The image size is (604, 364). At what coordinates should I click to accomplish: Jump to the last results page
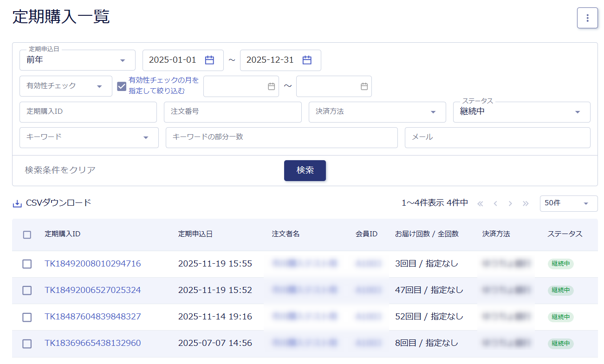coord(526,203)
